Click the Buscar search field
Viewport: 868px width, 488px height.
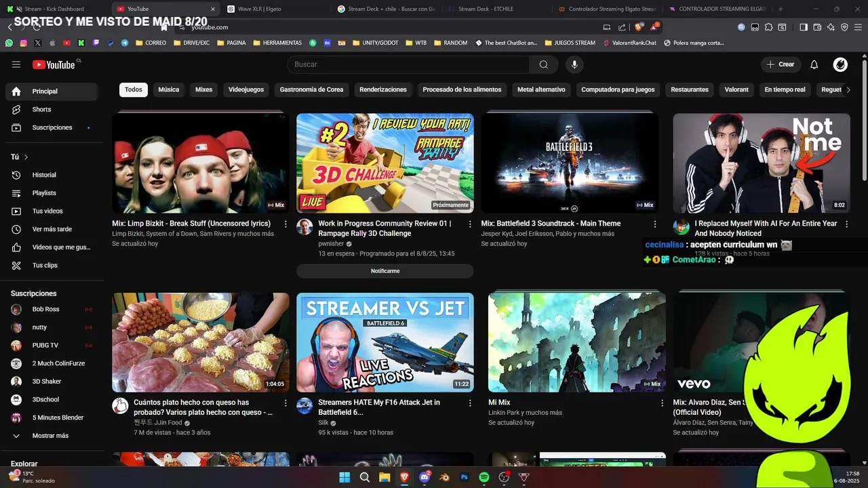(408, 64)
